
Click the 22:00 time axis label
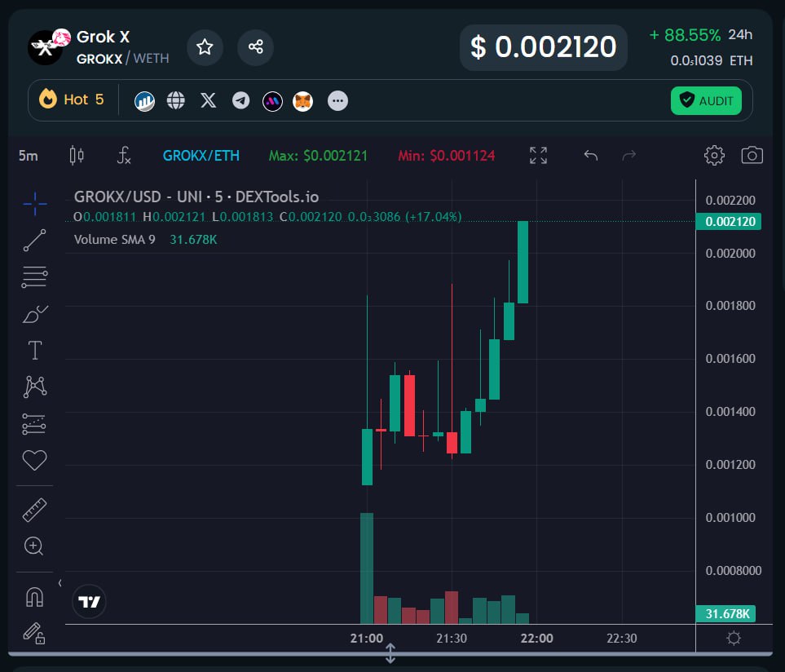pos(536,639)
